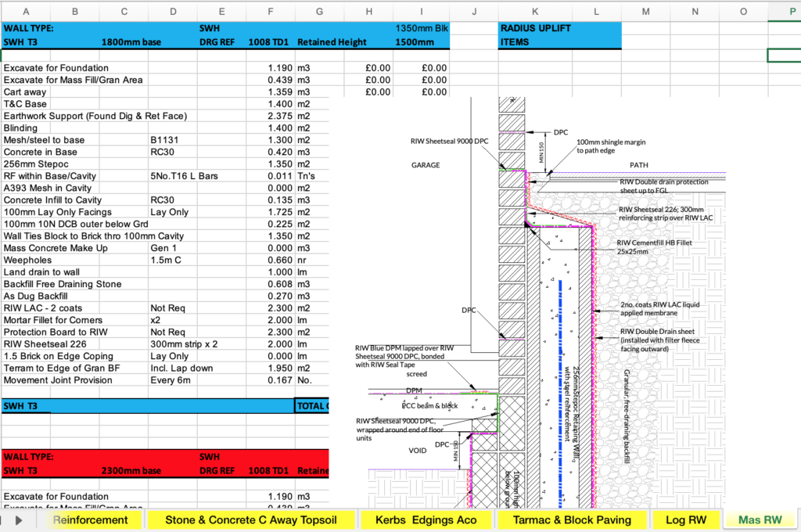Select the '100mm 10N DCB outer below Grd' cell
This screenshot has width=801, height=532.
point(76,224)
